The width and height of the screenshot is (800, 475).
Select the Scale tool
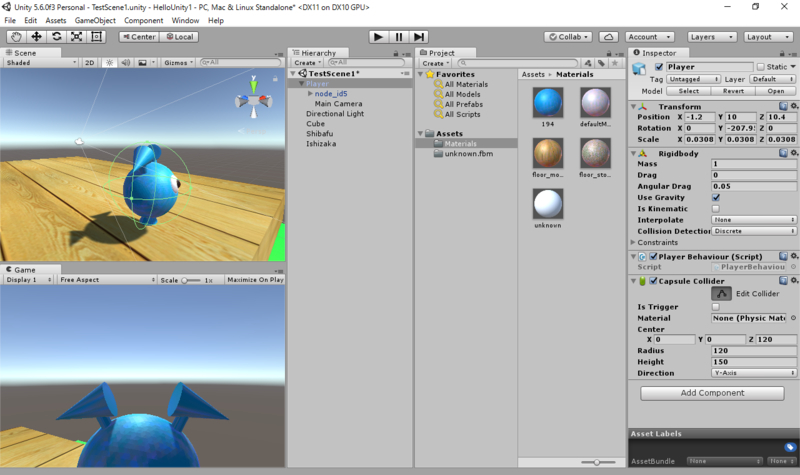77,37
